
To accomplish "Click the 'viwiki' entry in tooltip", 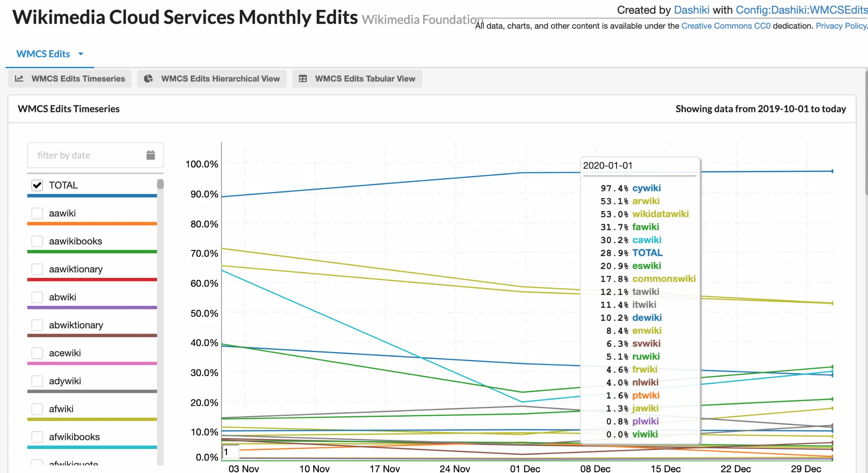I will pyautogui.click(x=645, y=434).
